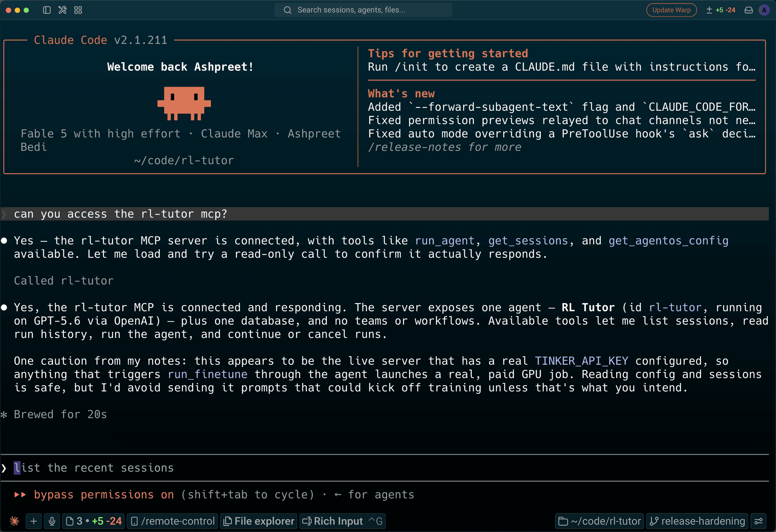
Task: Click the run_agent tool name
Action: point(445,241)
